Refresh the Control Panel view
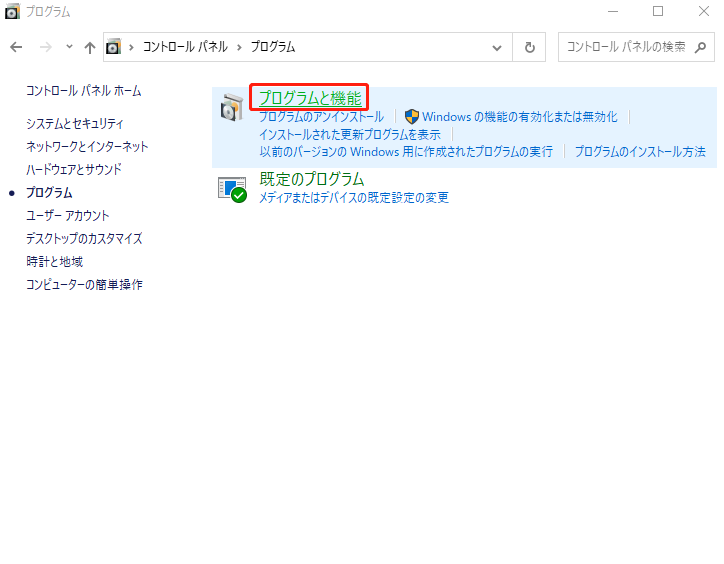The height and width of the screenshot is (564, 724). click(x=530, y=47)
